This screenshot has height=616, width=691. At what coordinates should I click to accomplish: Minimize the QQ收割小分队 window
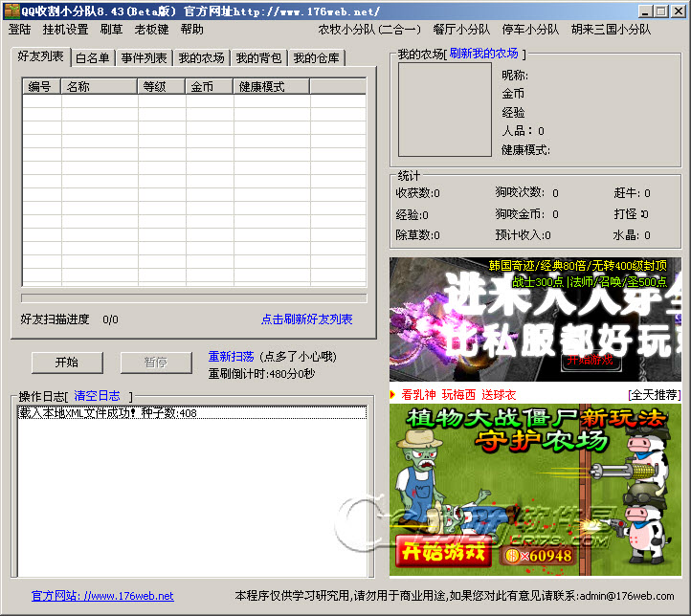pyautogui.click(x=645, y=11)
